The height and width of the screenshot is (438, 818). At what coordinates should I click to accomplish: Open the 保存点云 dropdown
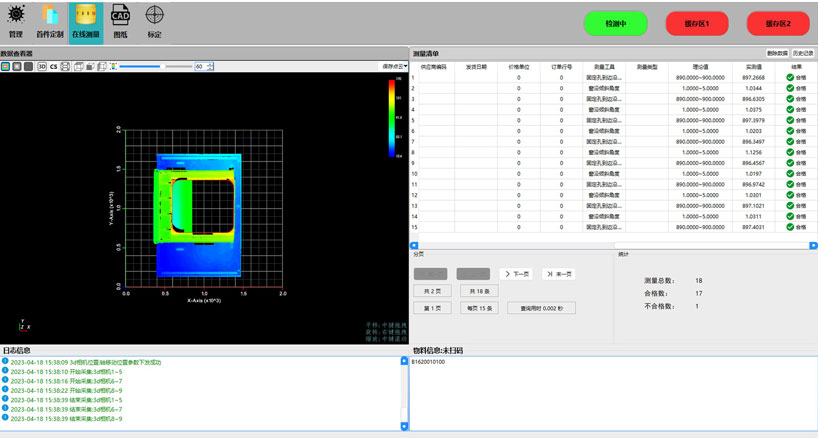[393, 66]
